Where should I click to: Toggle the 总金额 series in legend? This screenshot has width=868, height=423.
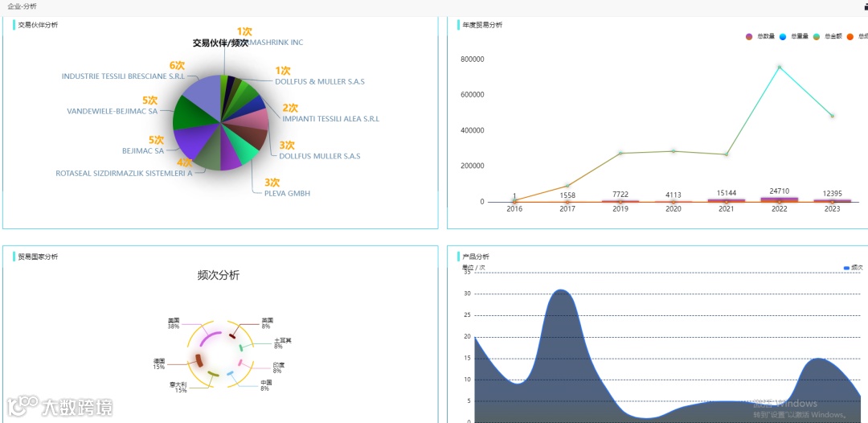[x=827, y=36]
